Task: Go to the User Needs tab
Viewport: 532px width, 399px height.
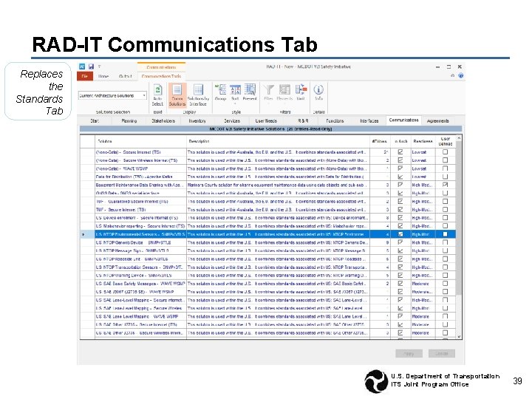Action: pyautogui.click(x=266, y=120)
